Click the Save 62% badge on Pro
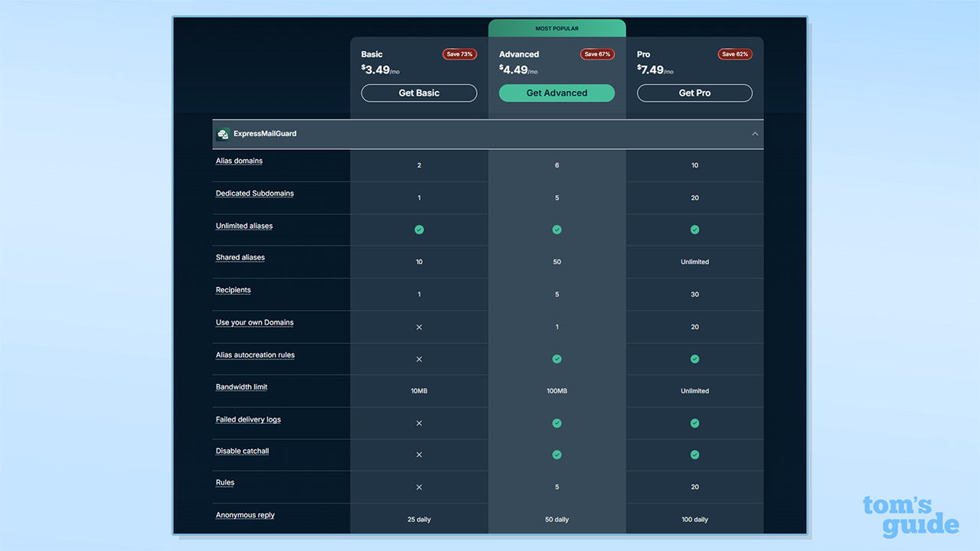Viewport: 980px width, 551px height. click(735, 54)
